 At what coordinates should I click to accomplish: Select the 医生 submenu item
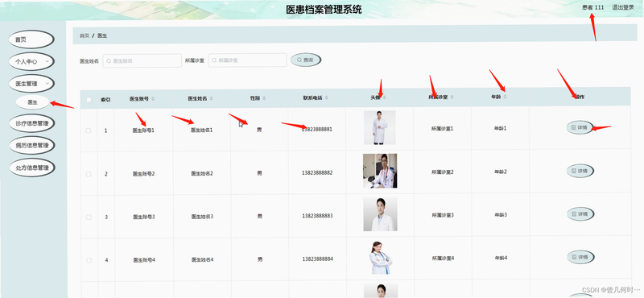coord(32,102)
